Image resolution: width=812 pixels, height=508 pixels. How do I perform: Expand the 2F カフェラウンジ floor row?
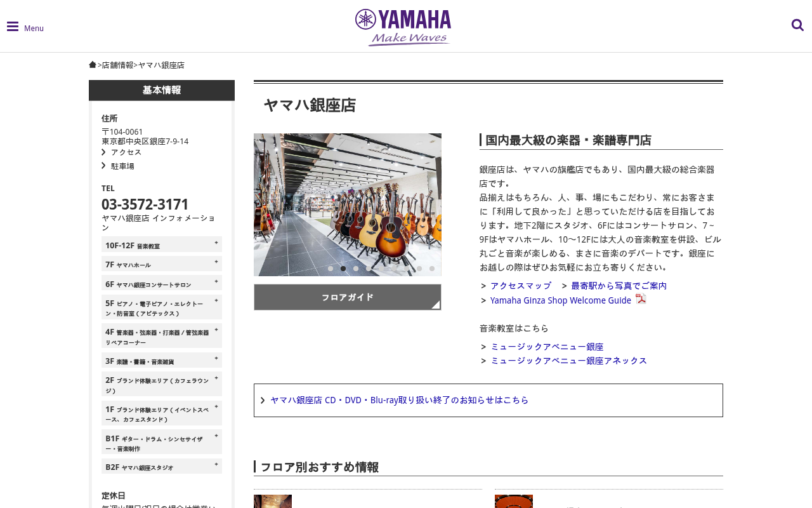162,384
